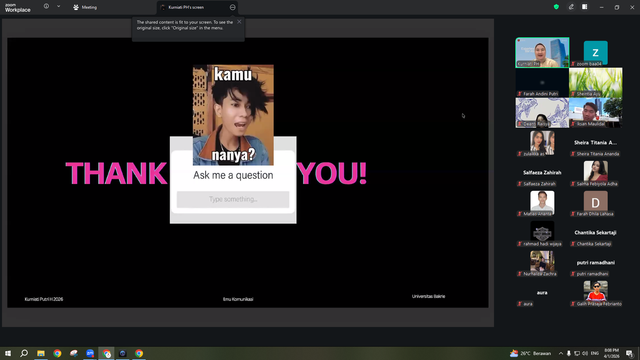The height and width of the screenshot is (360, 640).
Task: Open Windows taskbar search
Action: click(24, 353)
